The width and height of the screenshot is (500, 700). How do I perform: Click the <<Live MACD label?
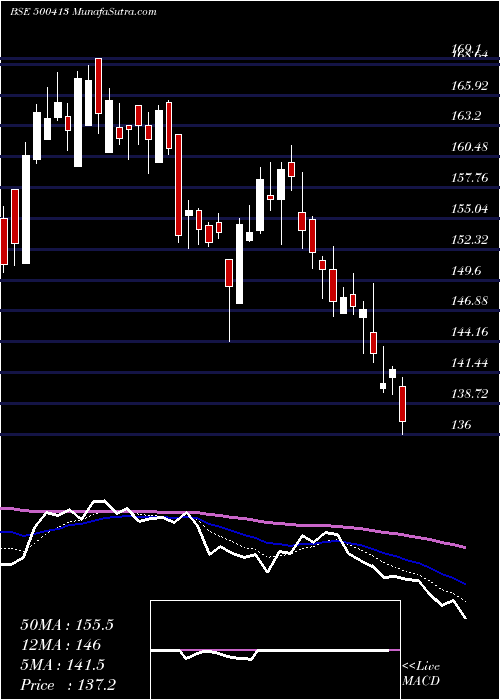pyautogui.click(x=421, y=673)
